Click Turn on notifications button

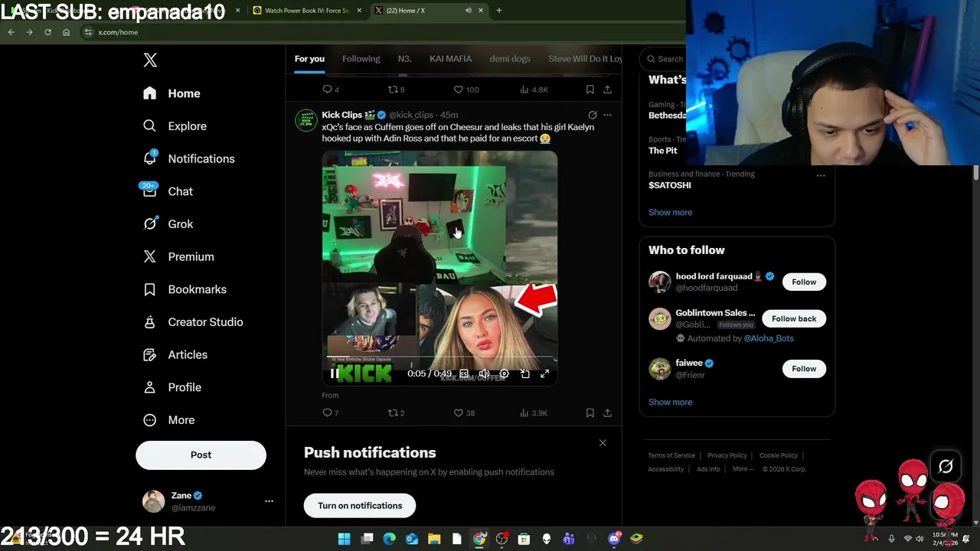360,506
